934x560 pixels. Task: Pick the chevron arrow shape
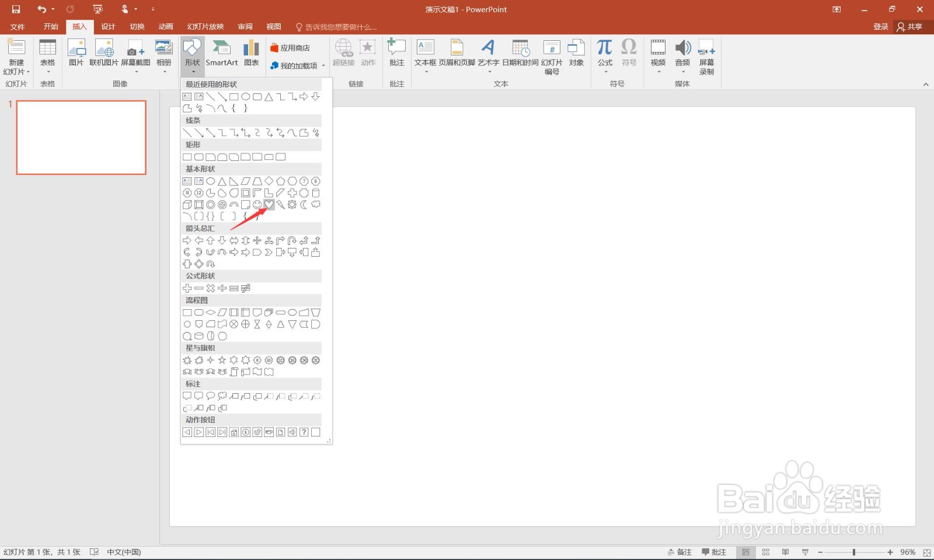pos(269,253)
